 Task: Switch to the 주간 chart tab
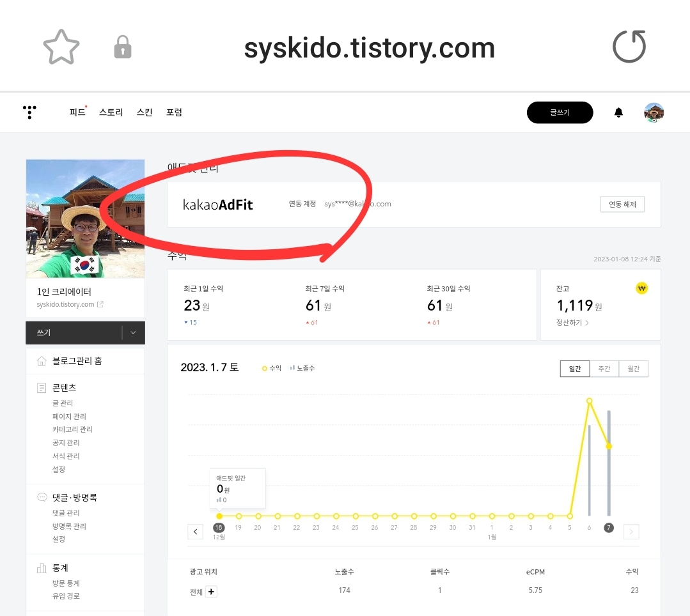point(604,369)
